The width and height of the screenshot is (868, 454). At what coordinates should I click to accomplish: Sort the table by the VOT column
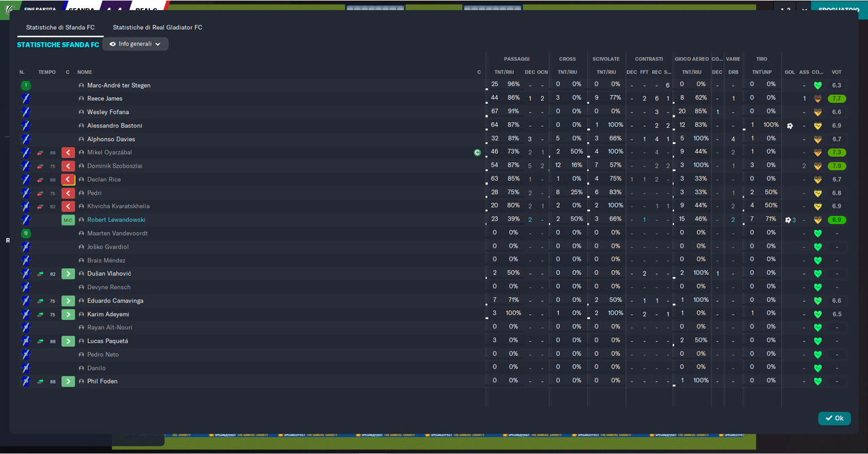pyautogui.click(x=837, y=72)
